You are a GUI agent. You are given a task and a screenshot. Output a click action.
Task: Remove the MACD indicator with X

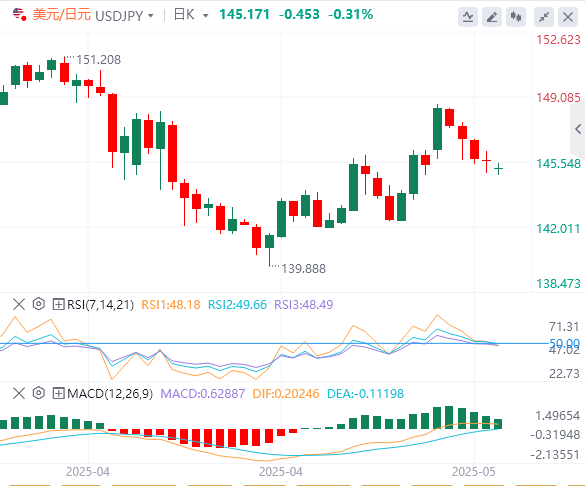(x=19, y=393)
